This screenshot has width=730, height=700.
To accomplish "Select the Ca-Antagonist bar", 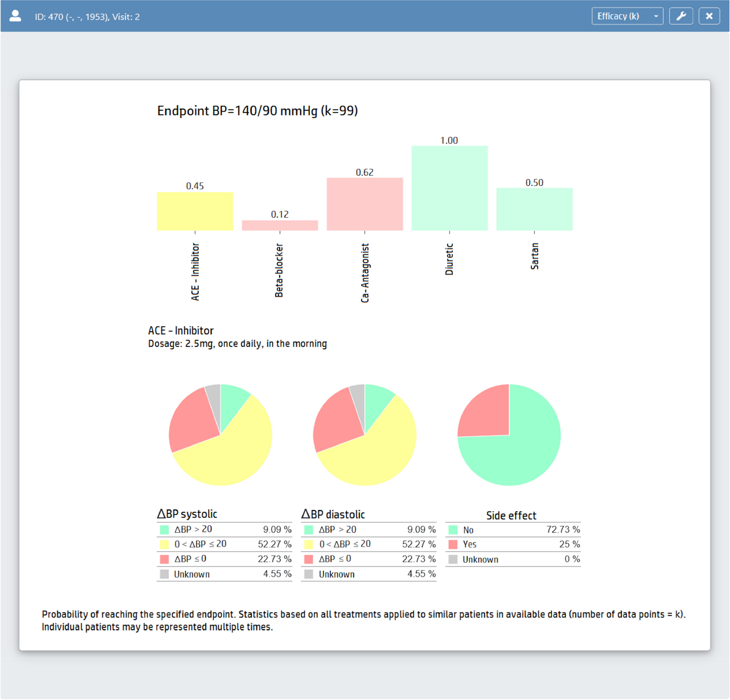I will (365, 204).
